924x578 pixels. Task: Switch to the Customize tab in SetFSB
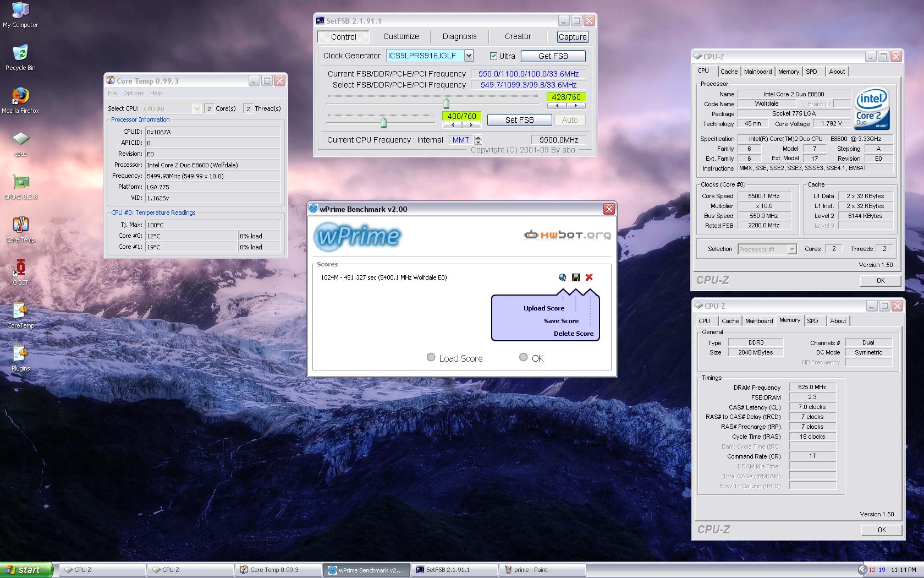(x=401, y=36)
